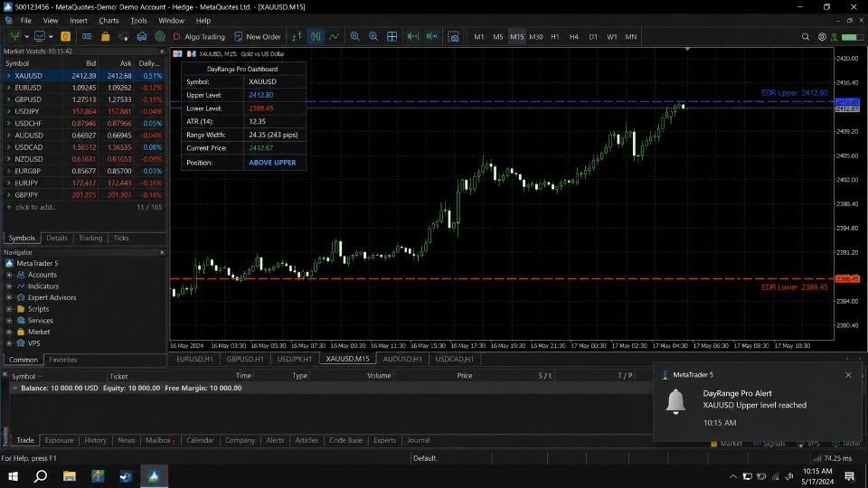The image size is (868, 488).
Task: Click the zoom in magnifier icon
Action: [354, 36]
